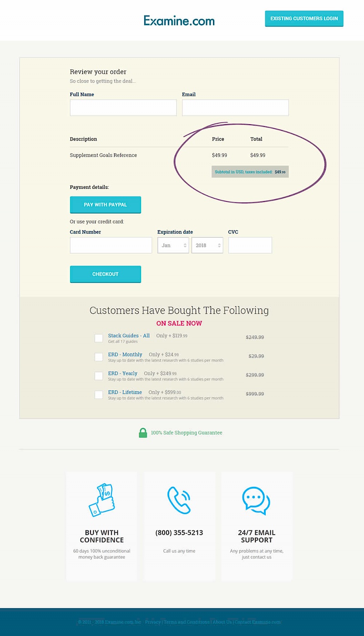The width and height of the screenshot is (364, 636).
Task: Click the chat bubbles email support icon
Action: (256, 500)
